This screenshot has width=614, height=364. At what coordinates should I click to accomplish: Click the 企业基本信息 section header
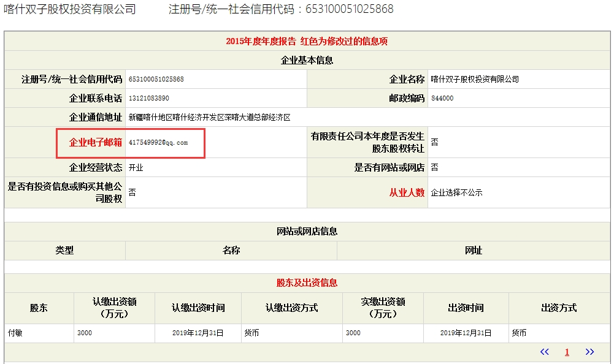[x=307, y=61]
